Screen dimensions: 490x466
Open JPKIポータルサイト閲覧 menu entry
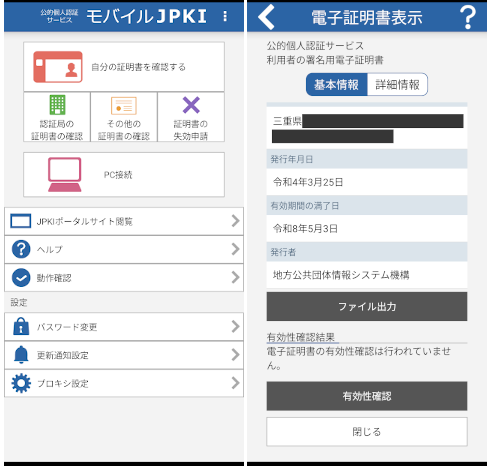point(124,221)
